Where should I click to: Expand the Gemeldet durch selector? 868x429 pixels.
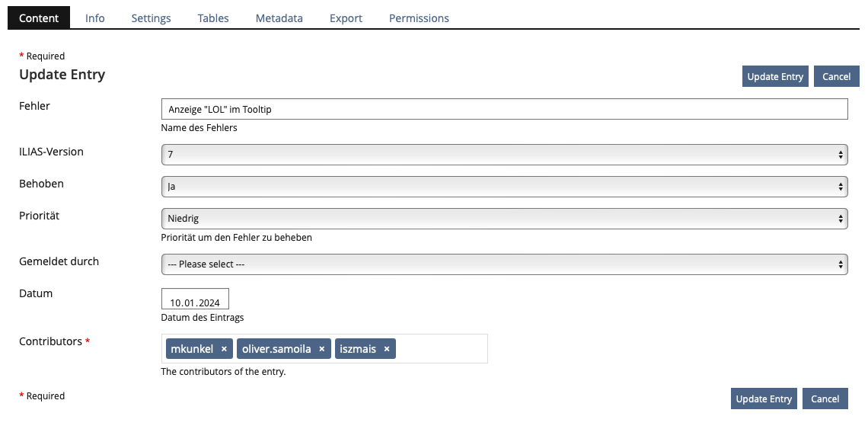(504, 264)
